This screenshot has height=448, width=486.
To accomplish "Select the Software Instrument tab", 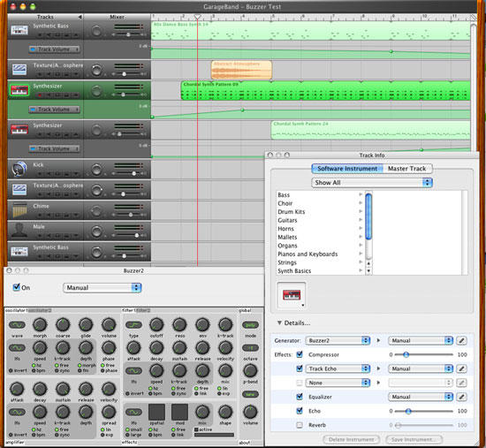I will (347, 169).
